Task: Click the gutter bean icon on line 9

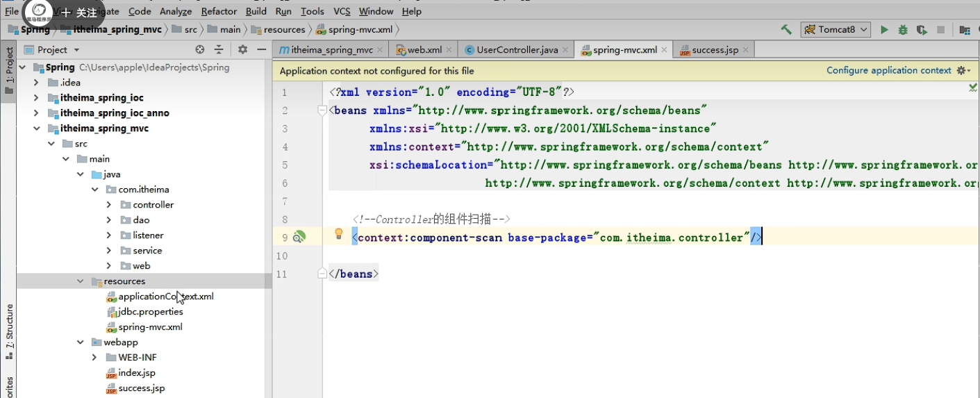Action: [x=299, y=237]
